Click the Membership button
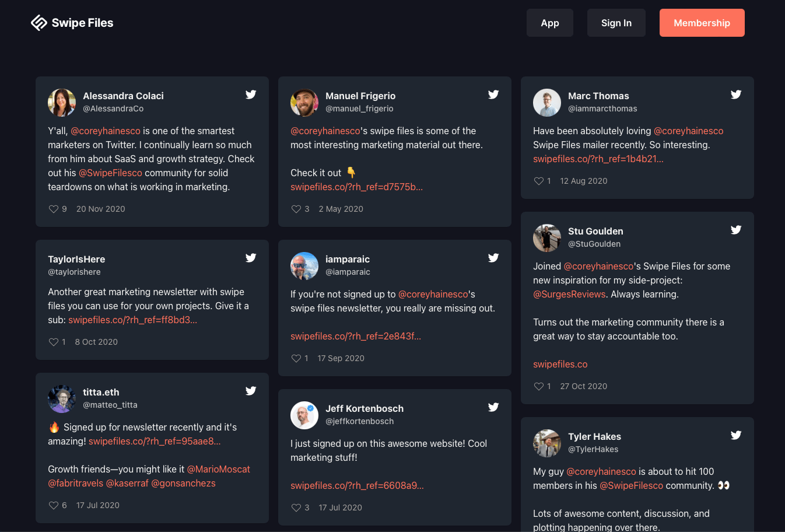The height and width of the screenshot is (532, 785). pos(702,23)
